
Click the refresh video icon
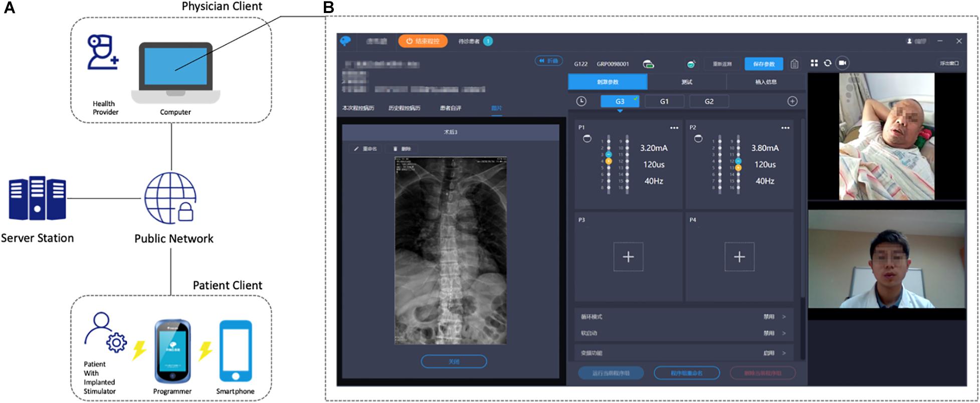click(828, 63)
